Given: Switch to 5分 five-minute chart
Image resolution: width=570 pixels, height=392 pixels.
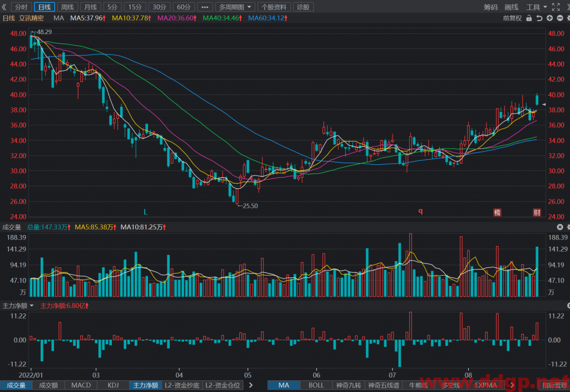Looking at the screenshot, I should (x=112, y=7).
